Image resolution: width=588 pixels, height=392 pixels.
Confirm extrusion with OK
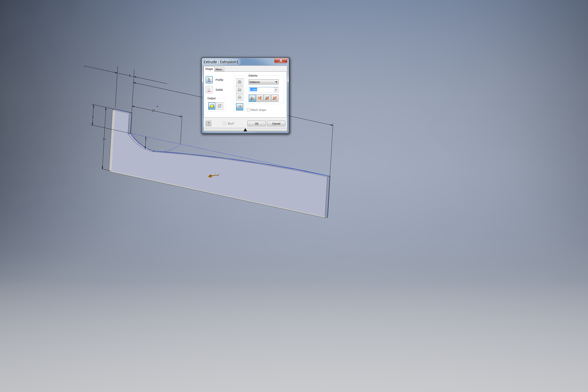[x=256, y=124]
